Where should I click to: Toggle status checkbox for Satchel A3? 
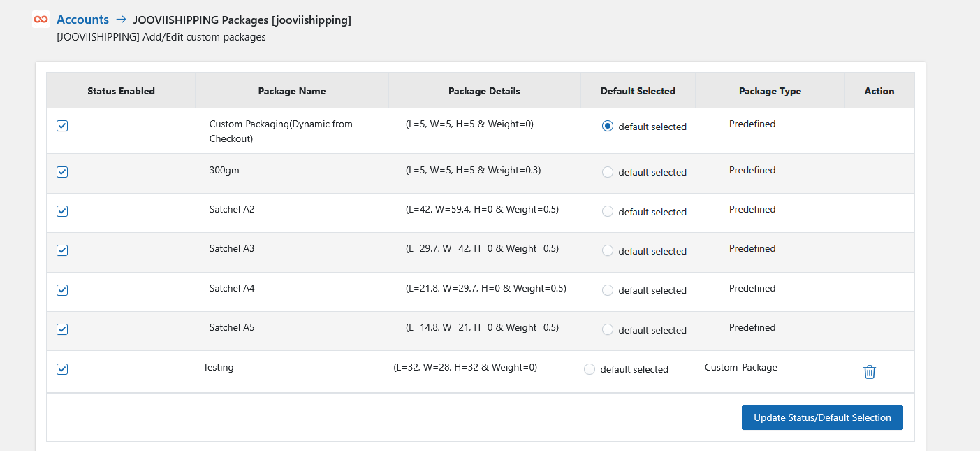pyautogui.click(x=62, y=250)
